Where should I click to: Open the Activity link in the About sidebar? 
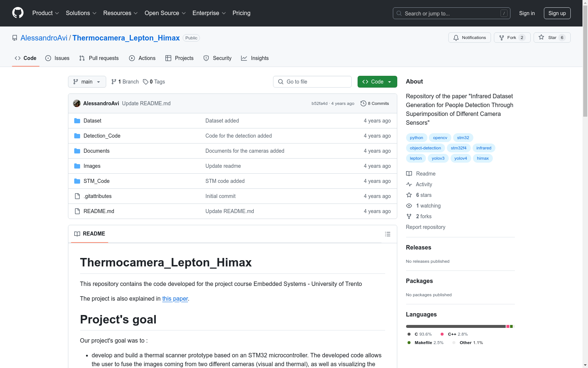pyautogui.click(x=419, y=184)
